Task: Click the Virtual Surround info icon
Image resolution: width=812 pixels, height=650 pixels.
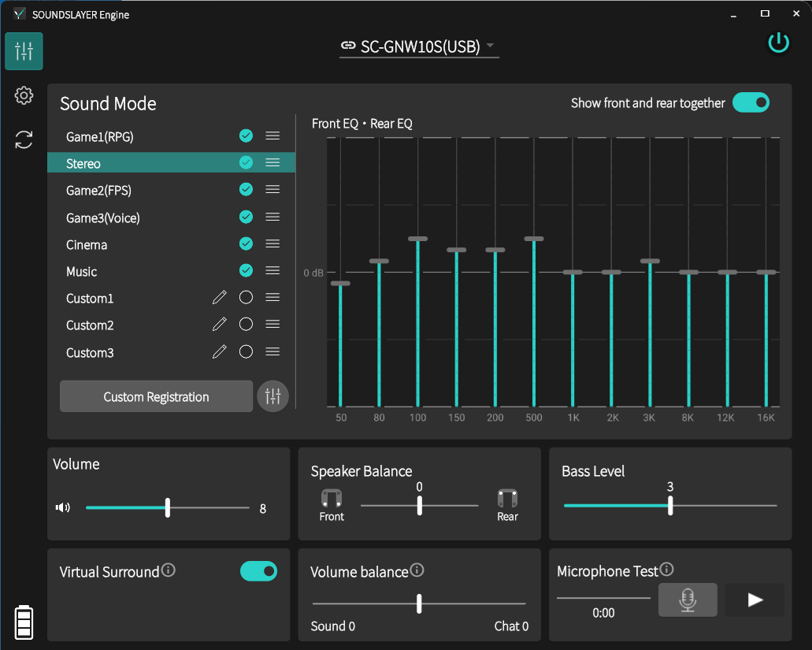Action: (168, 570)
